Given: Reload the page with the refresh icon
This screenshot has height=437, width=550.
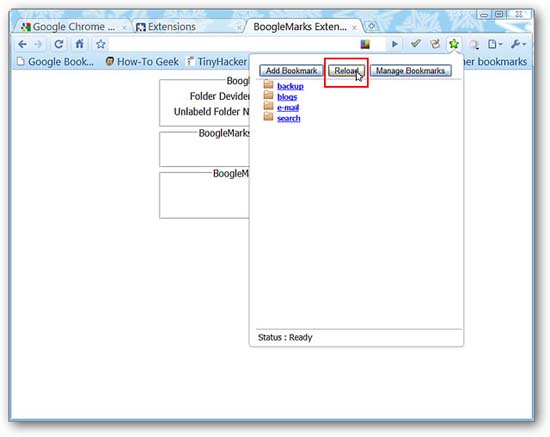Looking at the screenshot, I should (x=59, y=44).
